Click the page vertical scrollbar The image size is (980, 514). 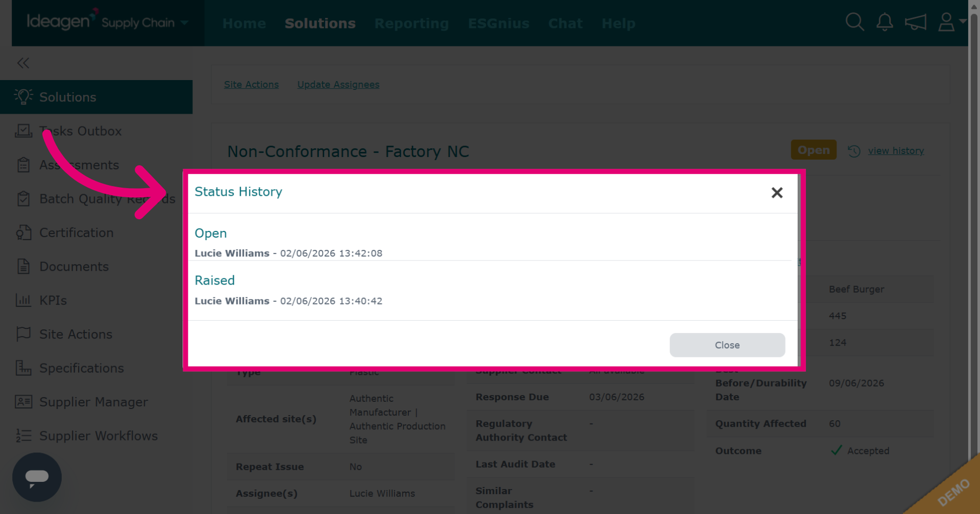pyautogui.click(x=974, y=257)
